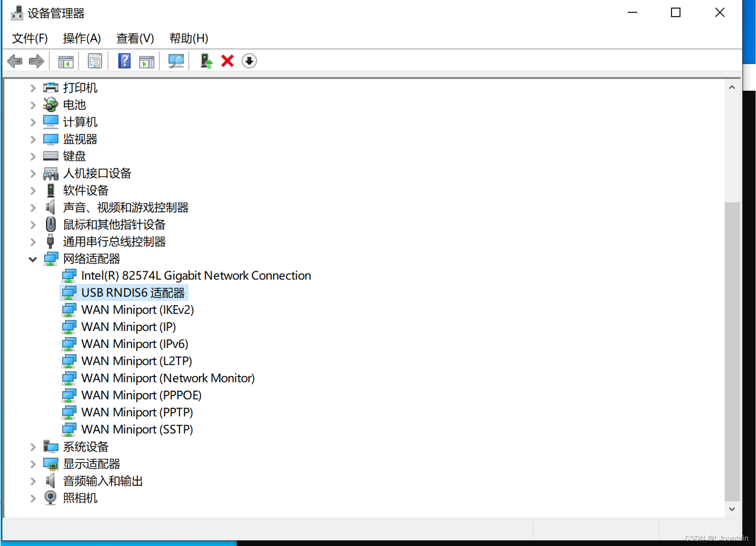756x546 pixels.
Task: Expand the 照相机 category
Action: (x=33, y=498)
